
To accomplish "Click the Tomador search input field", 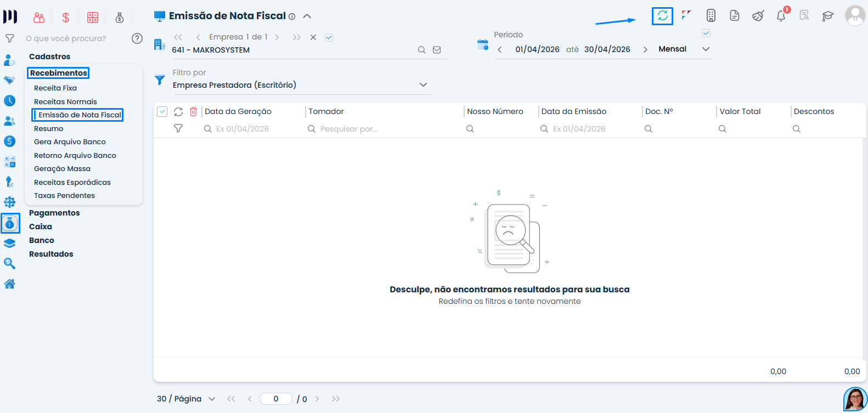I will tap(384, 129).
